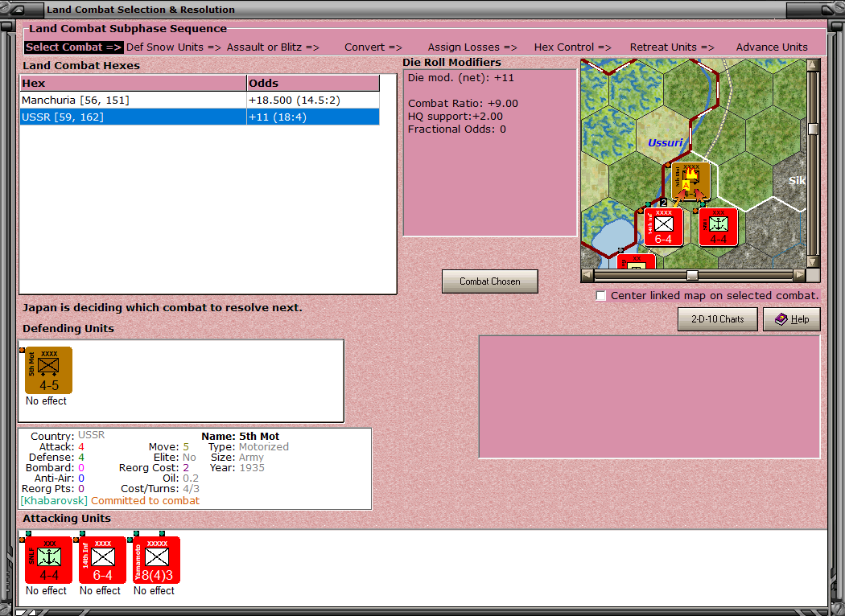The height and width of the screenshot is (616, 845).
Task: Click the Fractional Odds: 0 line
Action: 457,129
